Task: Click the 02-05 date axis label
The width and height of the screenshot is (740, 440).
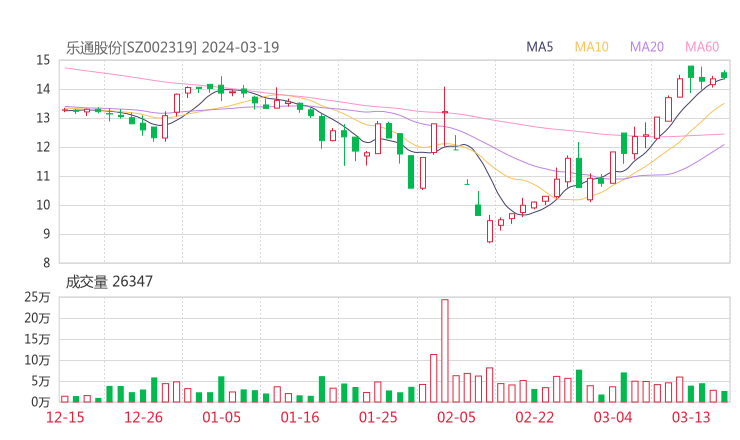Action: (x=456, y=417)
